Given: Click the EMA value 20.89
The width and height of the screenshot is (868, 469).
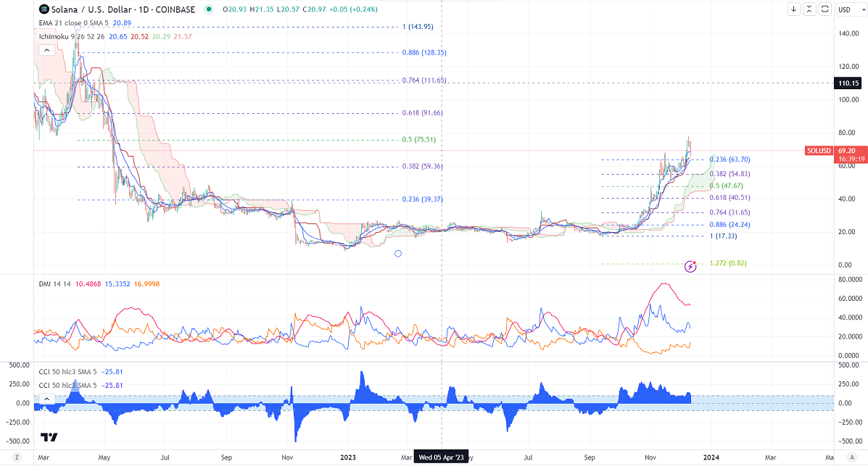Looking at the screenshot, I should [122, 23].
